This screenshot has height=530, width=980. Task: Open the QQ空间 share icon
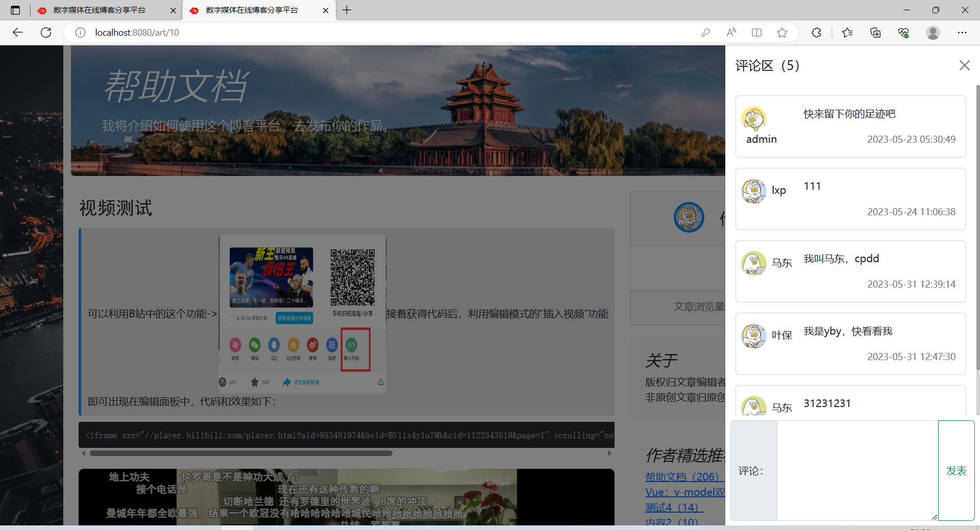click(293, 345)
